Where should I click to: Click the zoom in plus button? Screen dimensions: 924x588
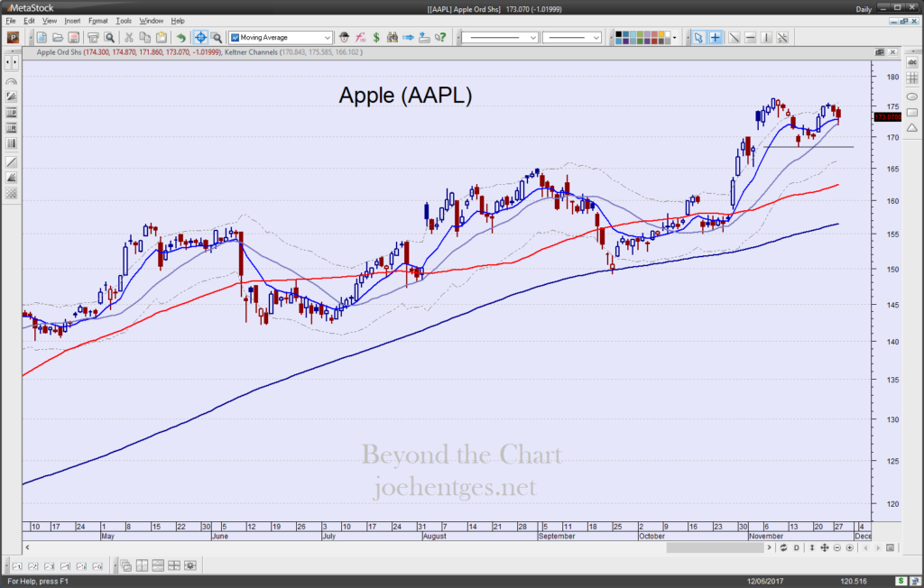[849, 548]
